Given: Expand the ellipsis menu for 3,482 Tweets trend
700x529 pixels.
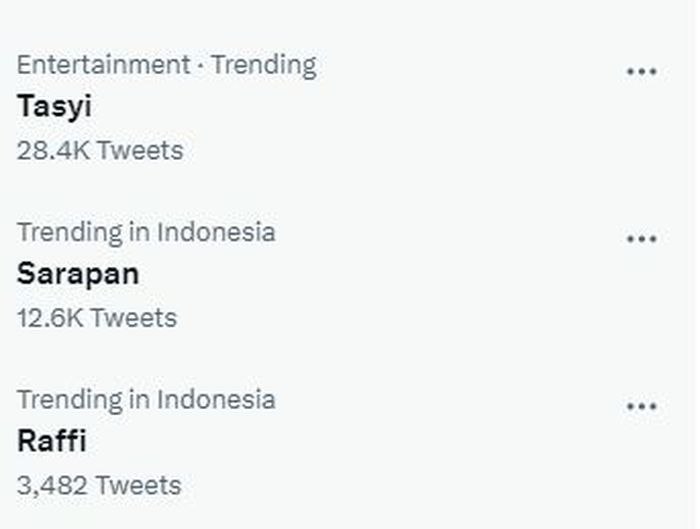Looking at the screenshot, I should point(641,407).
